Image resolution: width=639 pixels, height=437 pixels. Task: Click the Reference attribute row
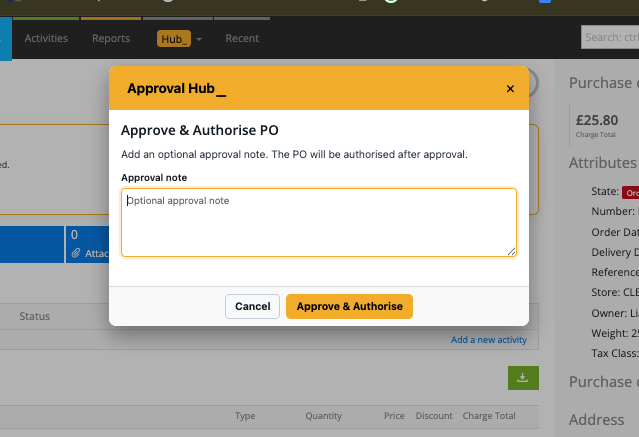615,272
